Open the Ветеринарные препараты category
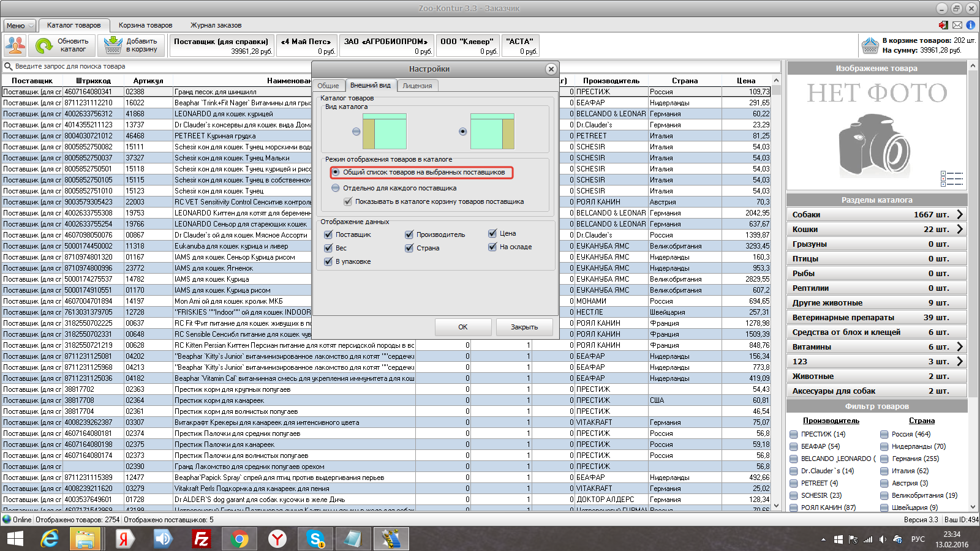The width and height of the screenshot is (980, 551). pos(877,317)
